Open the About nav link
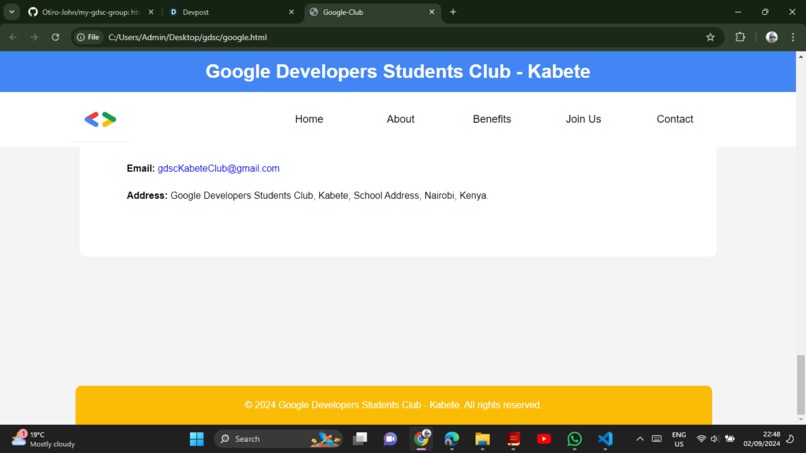806x453 pixels. point(400,119)
